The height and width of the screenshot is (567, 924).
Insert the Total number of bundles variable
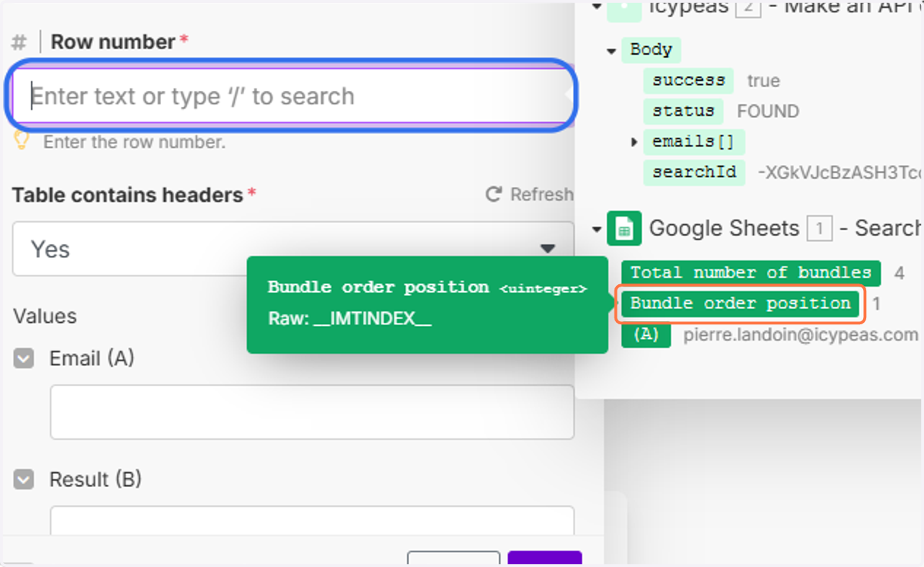(x=751, y=272)
